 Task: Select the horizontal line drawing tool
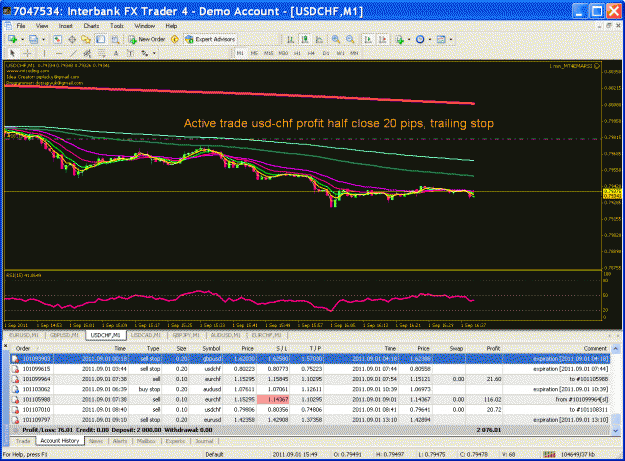[59, 53]
